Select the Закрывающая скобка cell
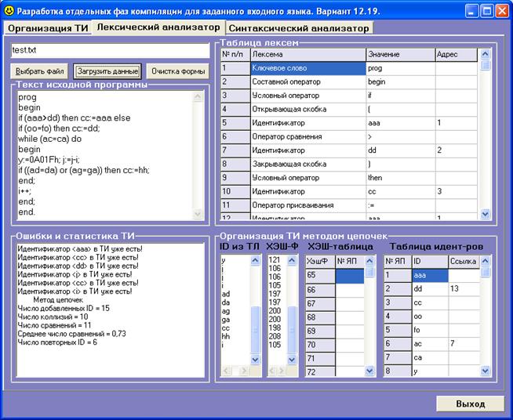 (308, 165)
